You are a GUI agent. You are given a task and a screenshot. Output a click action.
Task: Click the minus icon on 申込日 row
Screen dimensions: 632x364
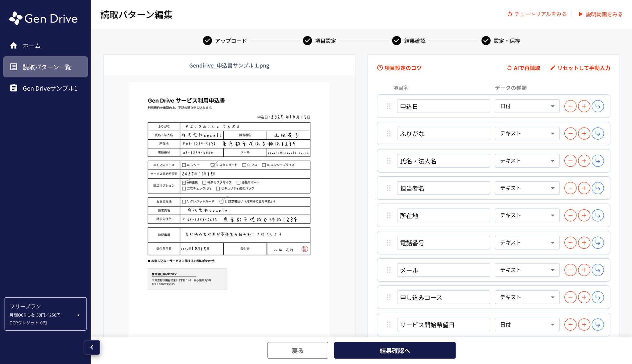(570, 106)
